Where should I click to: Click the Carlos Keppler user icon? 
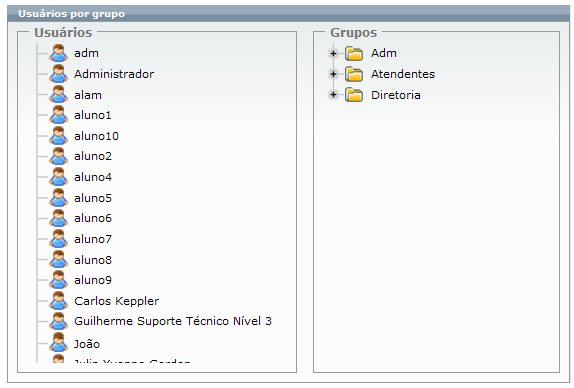[x=59, y=301]
